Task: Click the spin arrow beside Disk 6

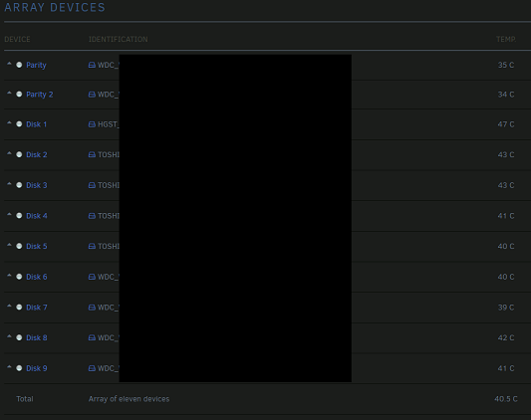Action: [x=9, y=275]
